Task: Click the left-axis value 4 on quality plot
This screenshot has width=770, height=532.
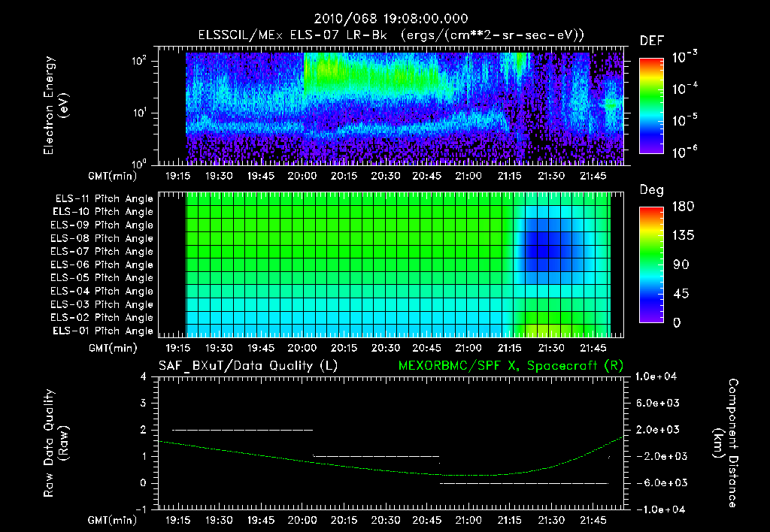Action: 144,376
